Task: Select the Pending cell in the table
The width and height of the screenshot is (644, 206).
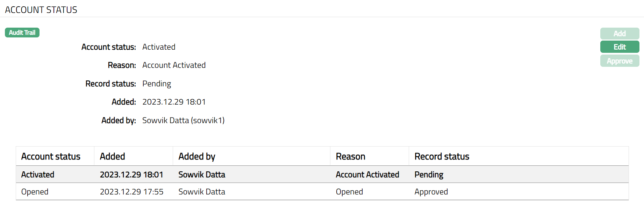Action: pyautogui.click(x=429, y=175)
